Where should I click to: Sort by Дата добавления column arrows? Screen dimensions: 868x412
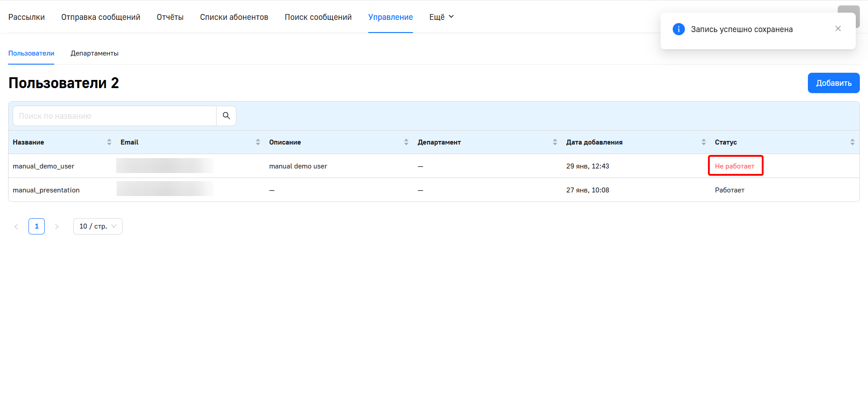point(703,142)
